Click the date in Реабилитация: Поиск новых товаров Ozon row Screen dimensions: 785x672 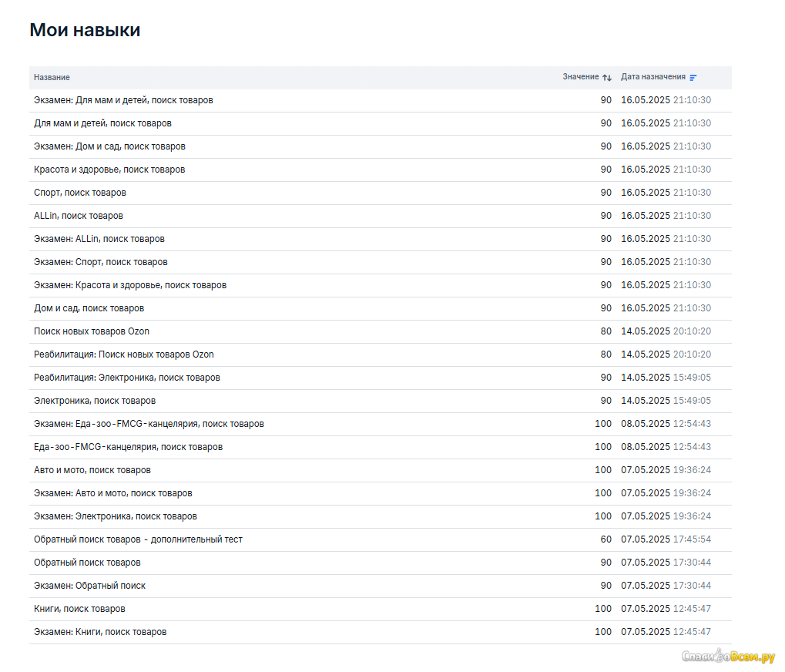(666, 354)
